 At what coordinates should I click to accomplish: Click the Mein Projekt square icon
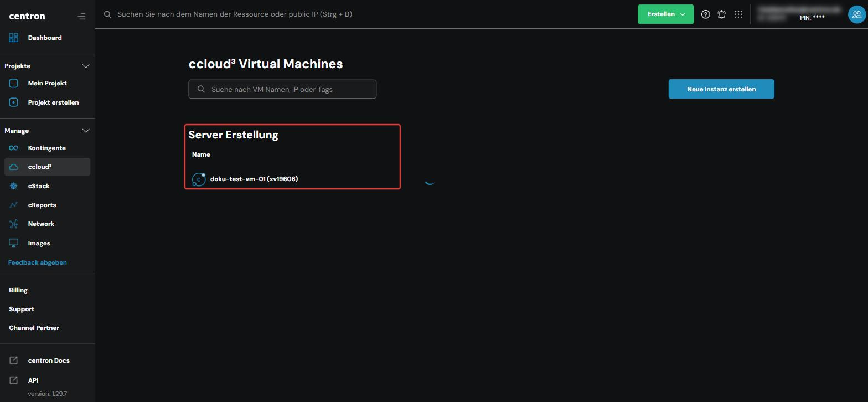pos(14,83)
